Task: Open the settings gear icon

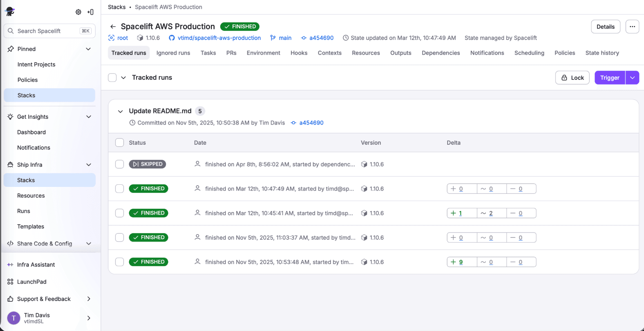Action: pyautogui.click(x=78, y=12)
